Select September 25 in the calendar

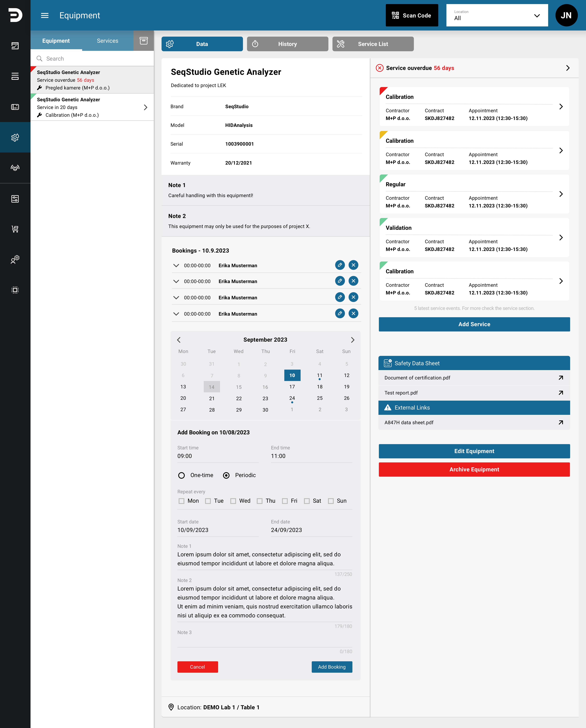pyautogui.click(x=320, y=398)
